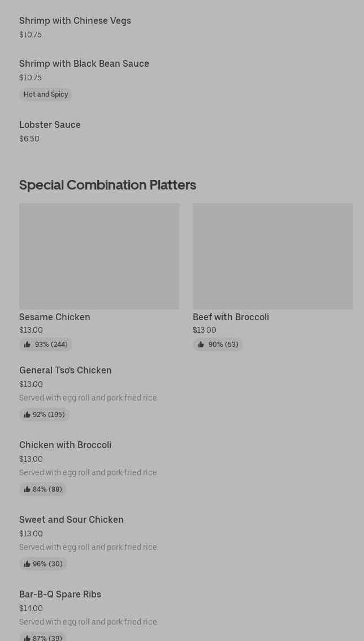This screenshot has height=641, width=364.
Task: Click the Beef with Broccoli title text
Action: (x=231, y=317)
